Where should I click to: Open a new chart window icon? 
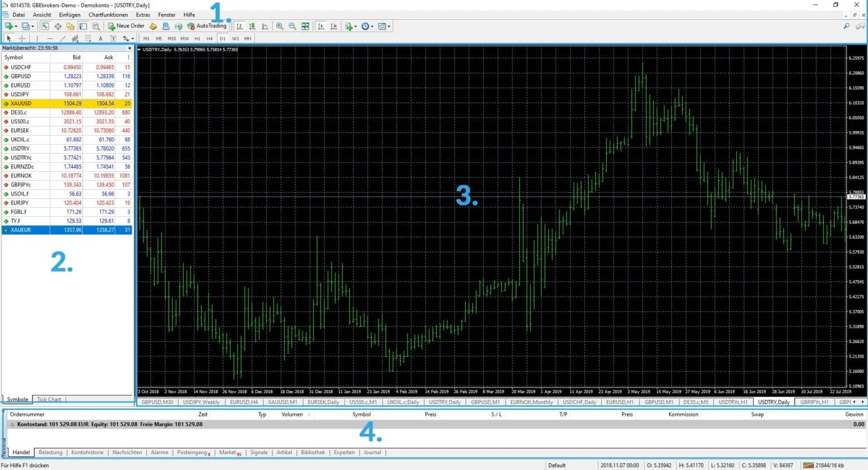pyautogui.click(x=8, y=26)
